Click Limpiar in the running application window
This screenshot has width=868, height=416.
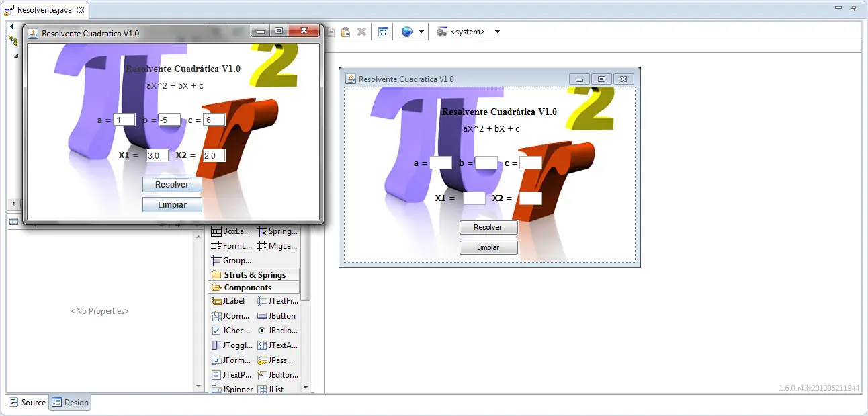[x=172, y=205]
